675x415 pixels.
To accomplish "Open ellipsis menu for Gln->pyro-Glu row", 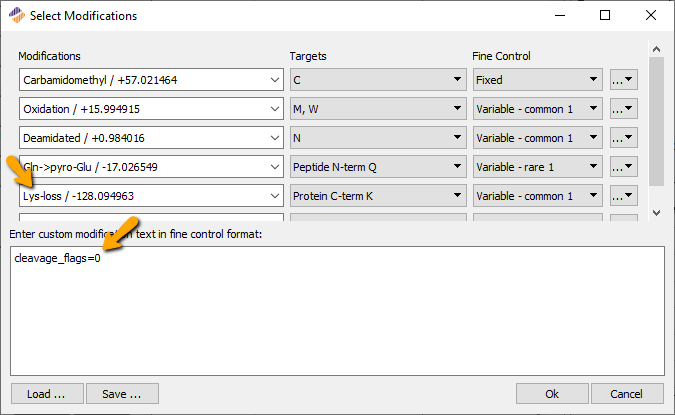I will (x=623, y=167).
